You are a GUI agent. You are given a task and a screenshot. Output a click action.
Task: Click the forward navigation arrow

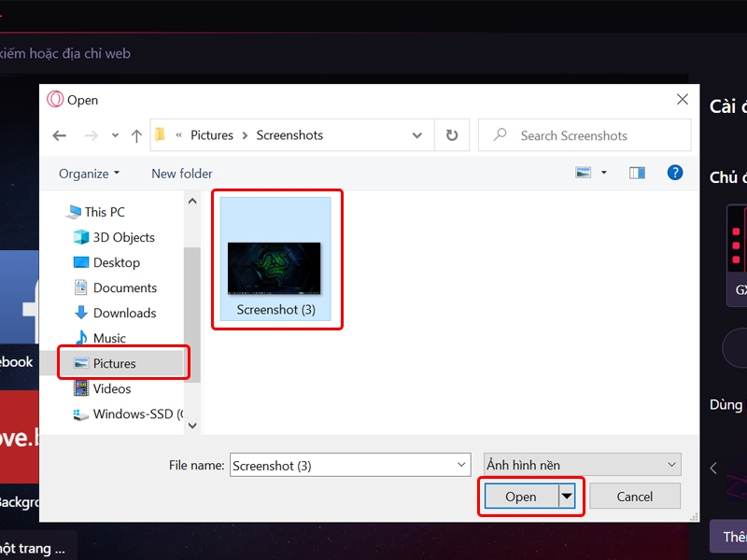(91, 135)
